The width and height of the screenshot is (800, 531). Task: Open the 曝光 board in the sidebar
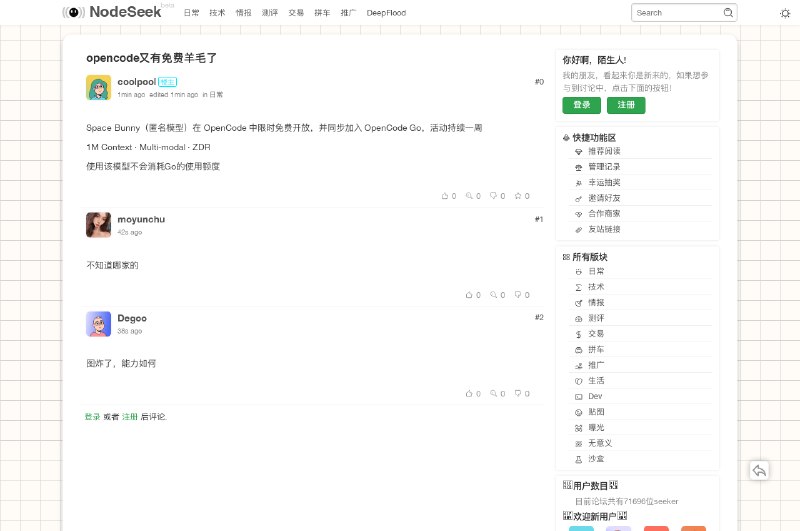(x=596, y=427)
